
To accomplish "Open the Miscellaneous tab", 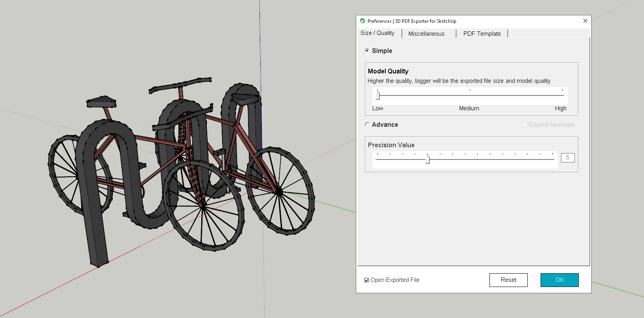I will [426, 34].
